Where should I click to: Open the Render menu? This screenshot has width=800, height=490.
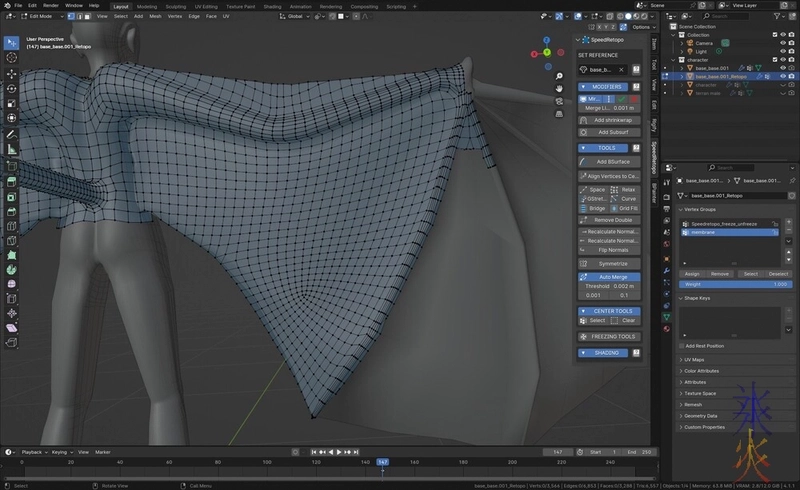[x=53, y=5]
